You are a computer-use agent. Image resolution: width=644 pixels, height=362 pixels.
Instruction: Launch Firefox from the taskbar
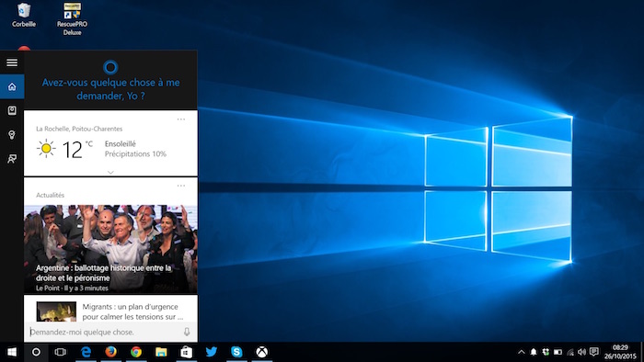click(x=110, y=352)
